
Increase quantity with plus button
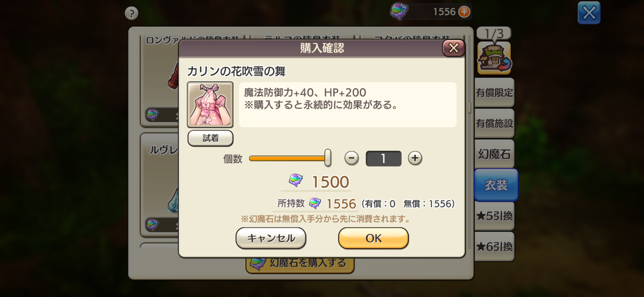coord(415,158)
